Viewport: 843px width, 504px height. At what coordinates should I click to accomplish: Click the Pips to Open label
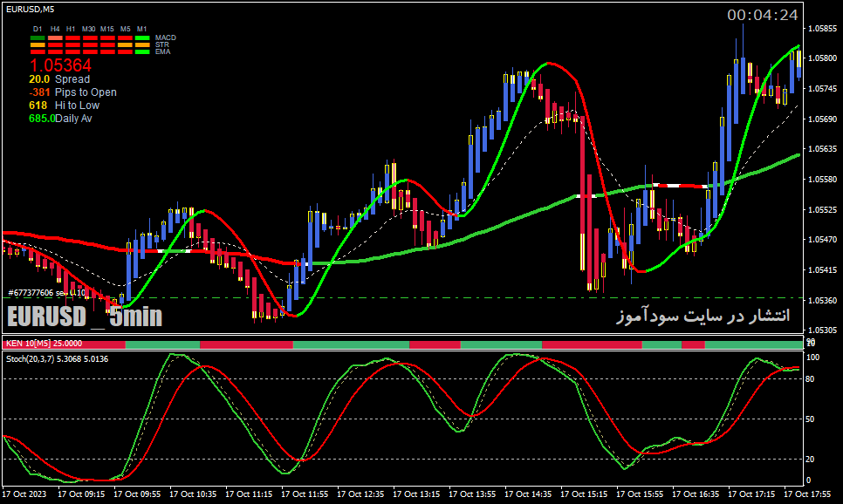click(x=86, y=92)
